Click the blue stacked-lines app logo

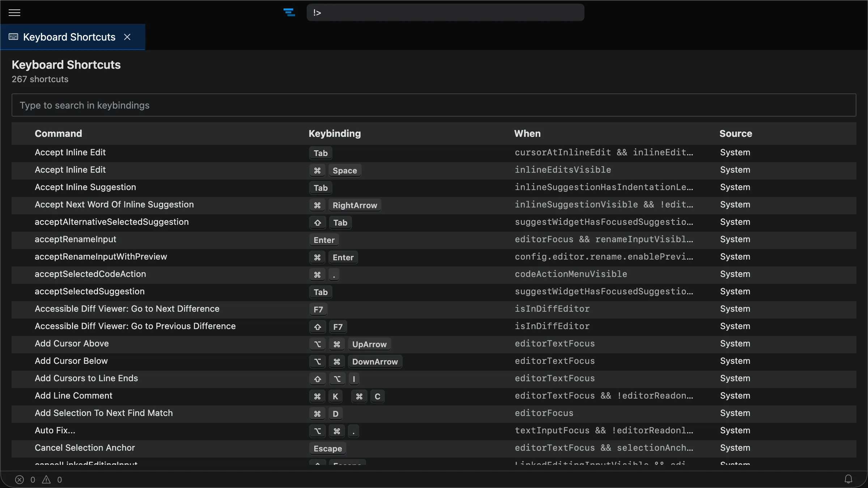[x=289, y=13]
